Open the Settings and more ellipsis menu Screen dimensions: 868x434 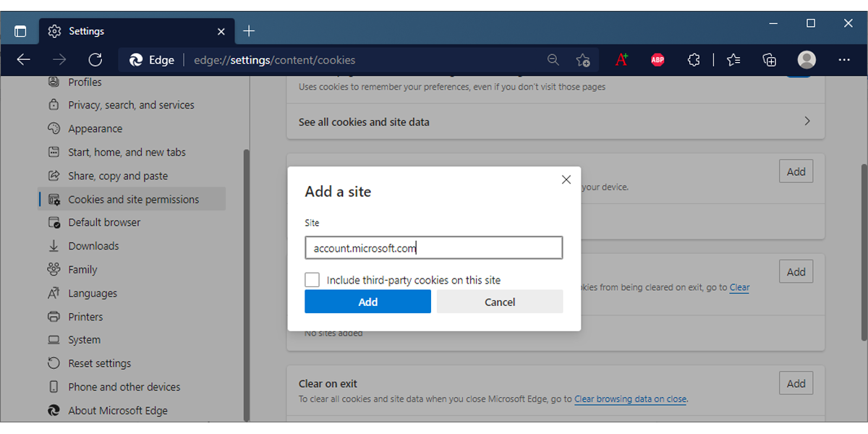click(843, 59)
